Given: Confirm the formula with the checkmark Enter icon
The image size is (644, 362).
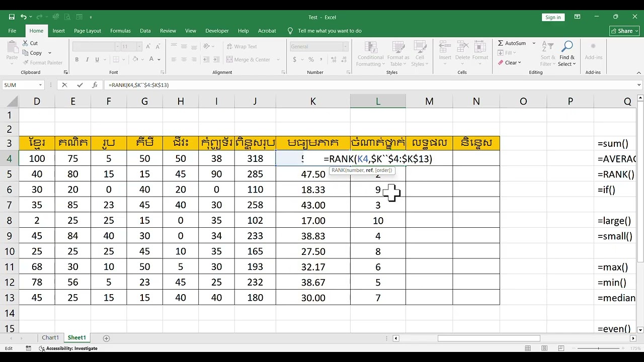Looking at the screenshot, I should coord(79,85).
